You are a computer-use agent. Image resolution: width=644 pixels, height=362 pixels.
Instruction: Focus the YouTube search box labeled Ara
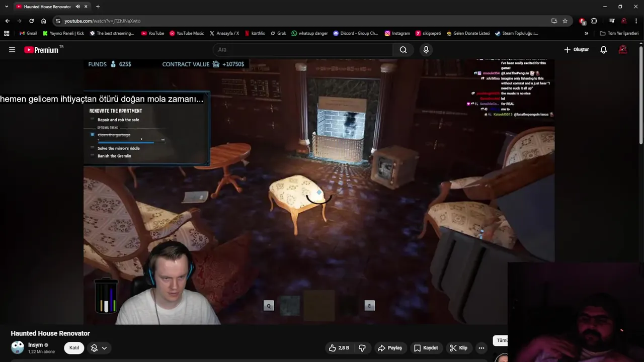click(303, 50)
